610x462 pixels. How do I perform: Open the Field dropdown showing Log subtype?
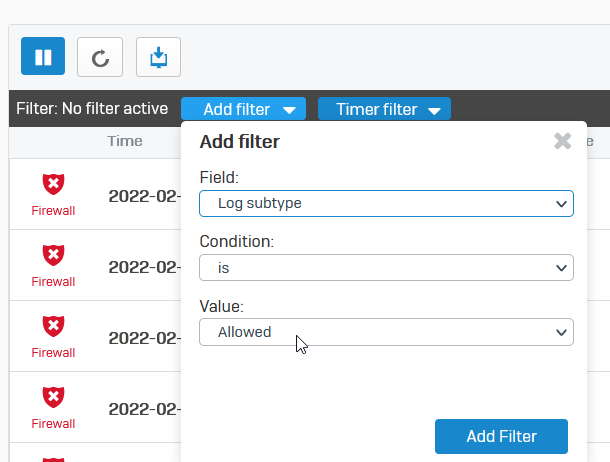[386, 203]
